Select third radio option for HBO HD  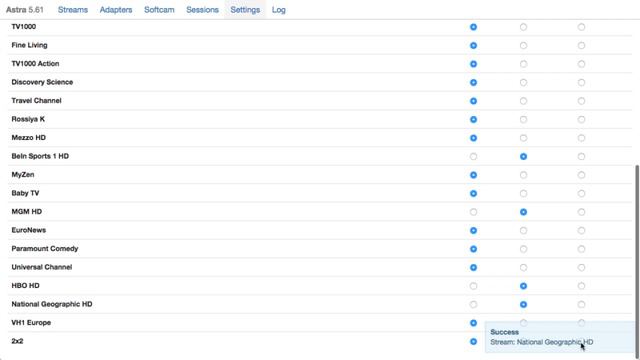tap(581, 286)
